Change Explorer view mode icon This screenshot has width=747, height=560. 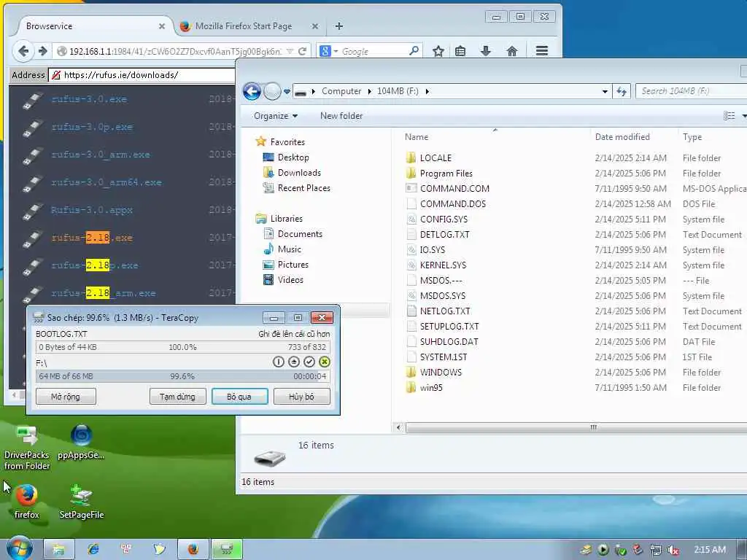[729, 116]
